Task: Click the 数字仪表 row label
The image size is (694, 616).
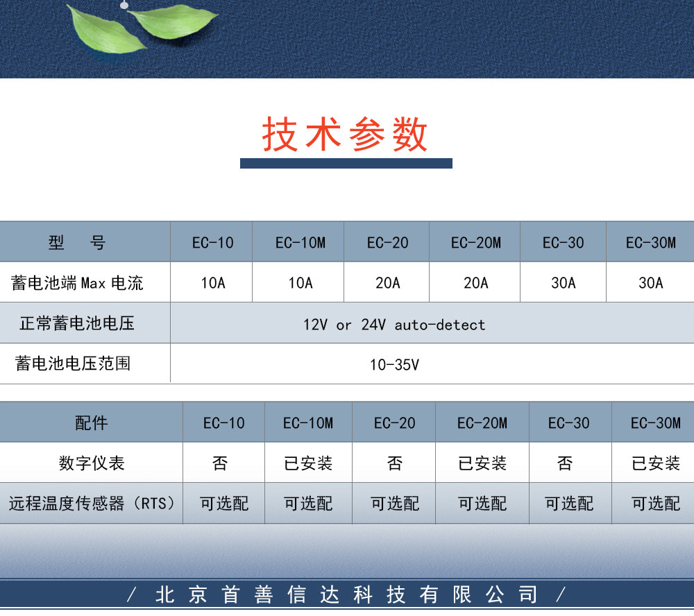Action: [91, 463]
